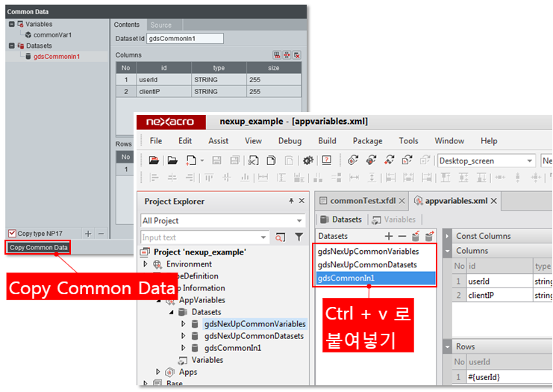Click the New file toolbar icon

click(191, 161)
